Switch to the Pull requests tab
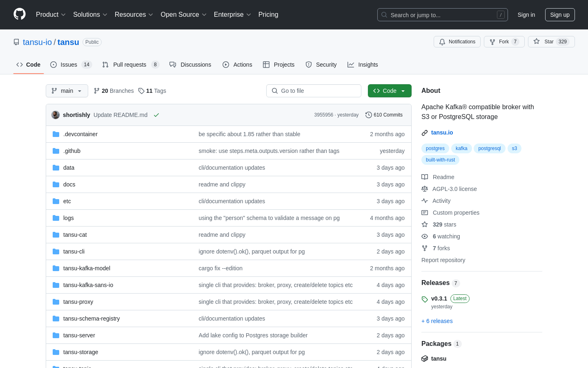Viewport: 588px width, 368px height. (131, 65)
